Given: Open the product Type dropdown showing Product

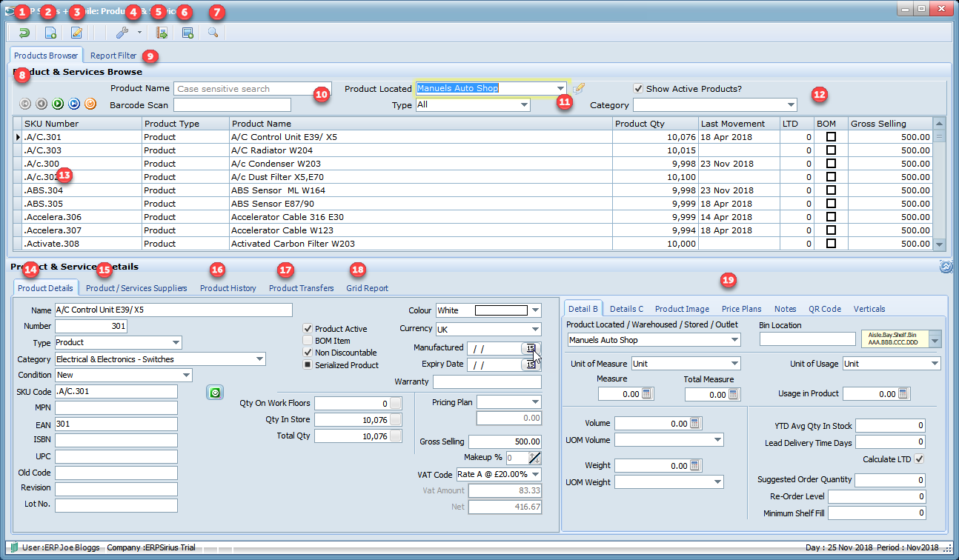Looking at the screenshot, I should click(x=176, y=343).
